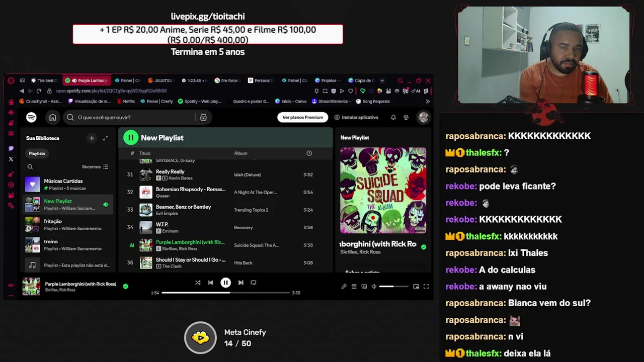Open a new browser tab with plus

[x=382, y=80]
